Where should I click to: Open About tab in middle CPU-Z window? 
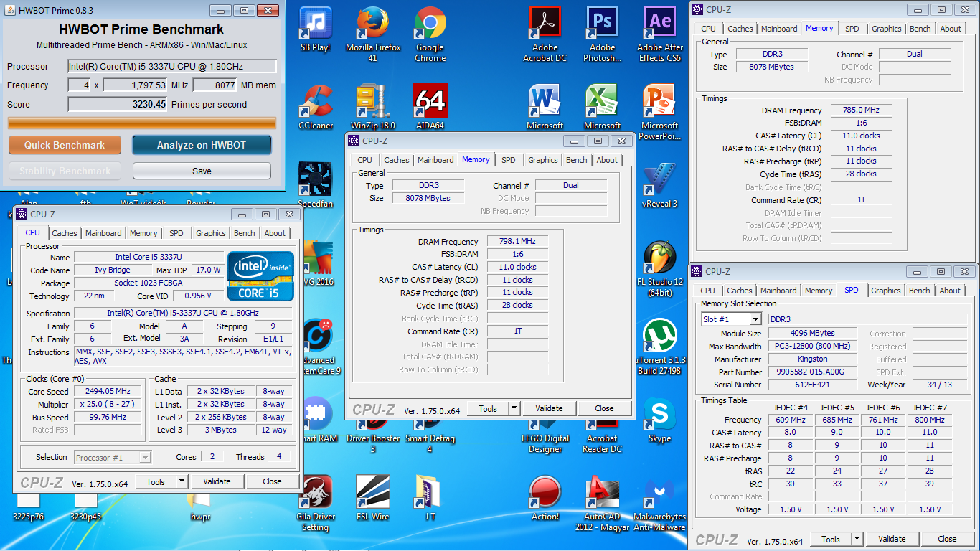click(607, 160)
